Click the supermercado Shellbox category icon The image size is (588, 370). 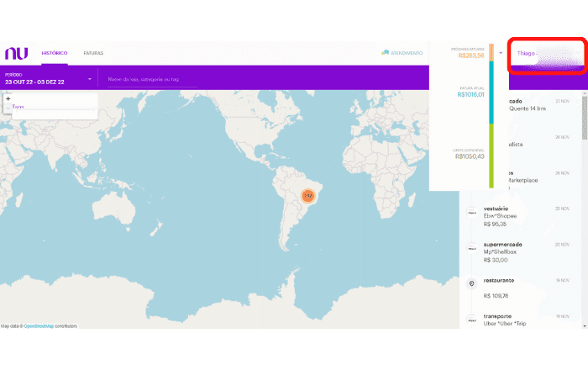[472, 248]
